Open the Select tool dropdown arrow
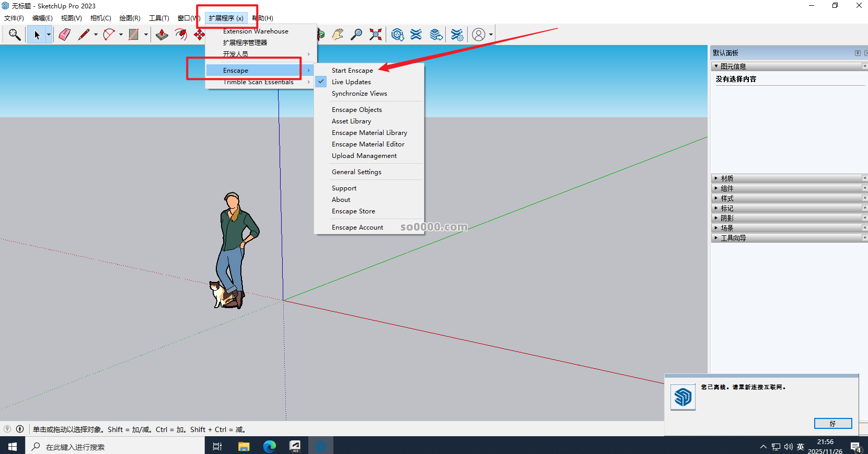868x454 pixels. tap(49, 35)
